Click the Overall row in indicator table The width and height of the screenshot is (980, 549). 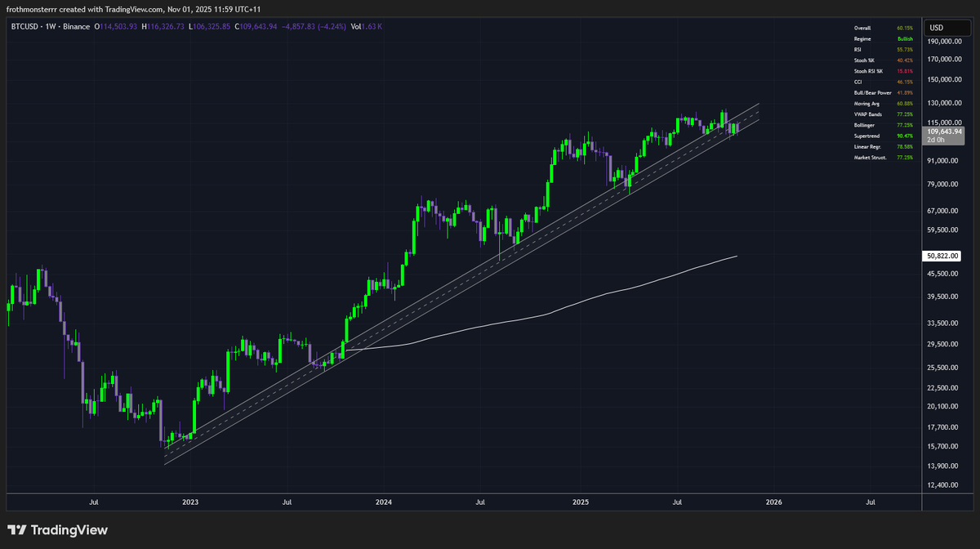coord(884,28)
